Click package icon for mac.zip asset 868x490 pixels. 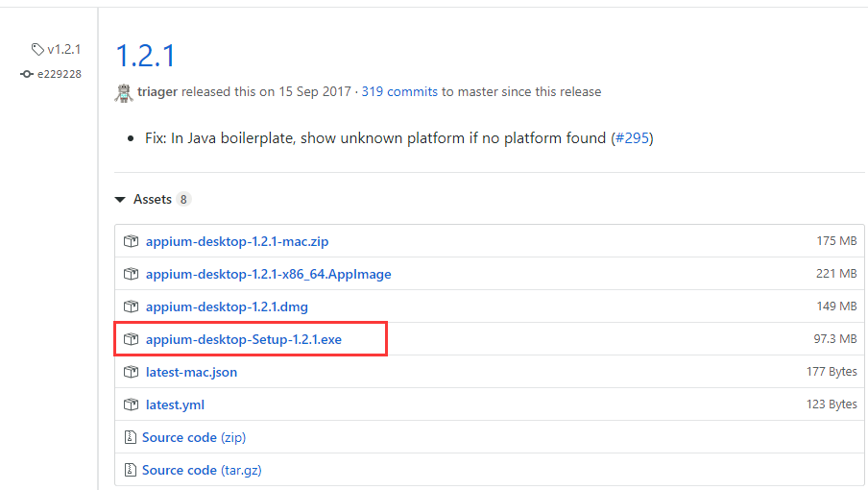pyautogui.click(x=131, y=241)
